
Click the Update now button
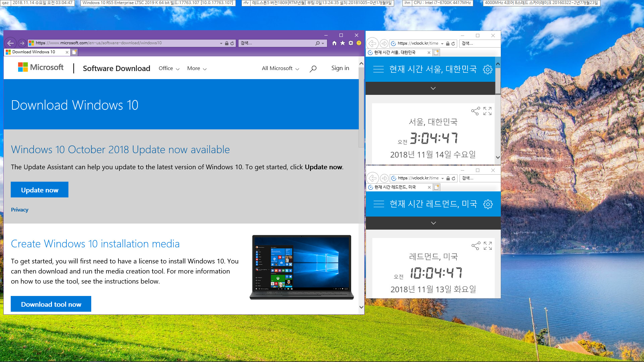(x=39, y=189)
